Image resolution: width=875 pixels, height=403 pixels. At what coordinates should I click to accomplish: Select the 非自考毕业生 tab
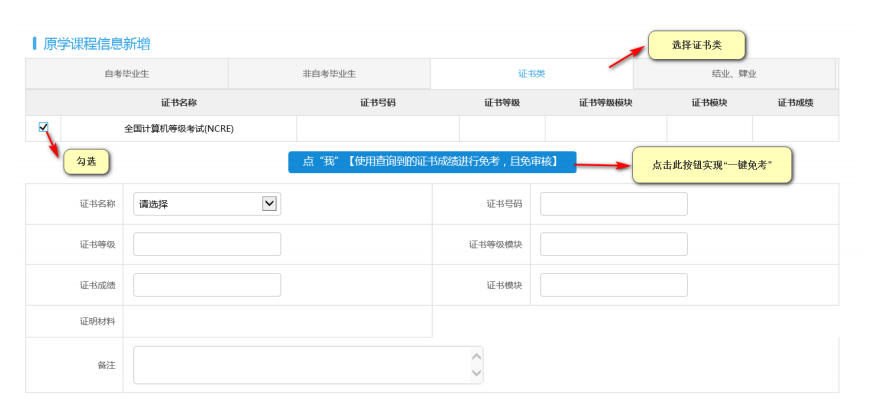pyautogui.click(x=329, y=74)
